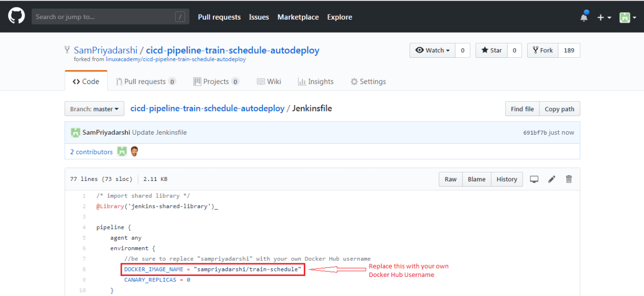Open the second contributor avatar
The image size is (644, 296).
[x=134, y=151]
